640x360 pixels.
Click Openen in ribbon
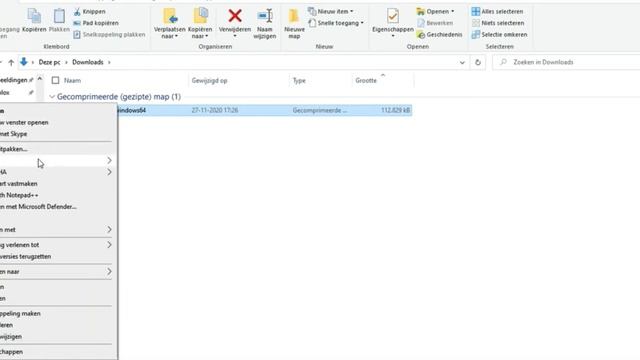point(436,11)
